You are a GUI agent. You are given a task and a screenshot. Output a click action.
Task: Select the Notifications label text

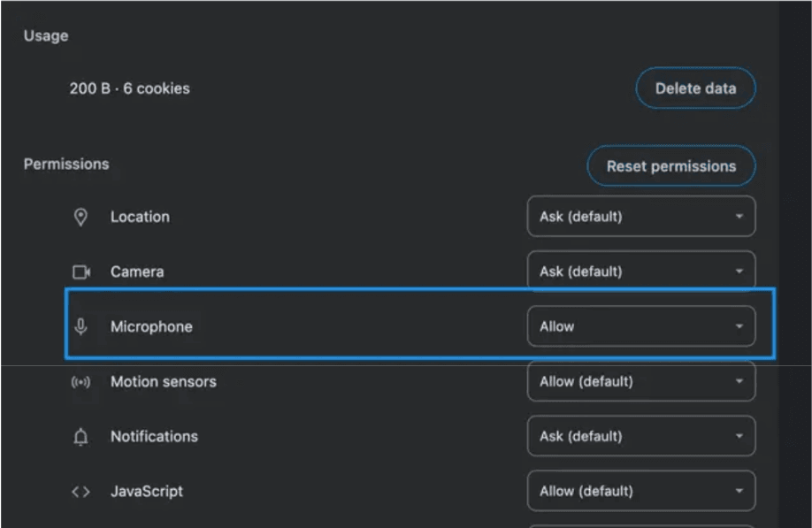click(x=154, y=437)
